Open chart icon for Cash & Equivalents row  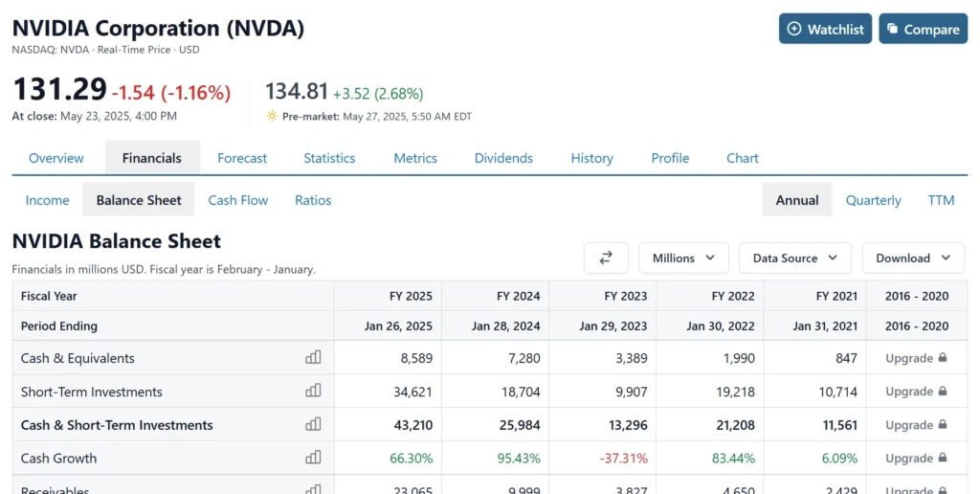(x=313, y=358)
